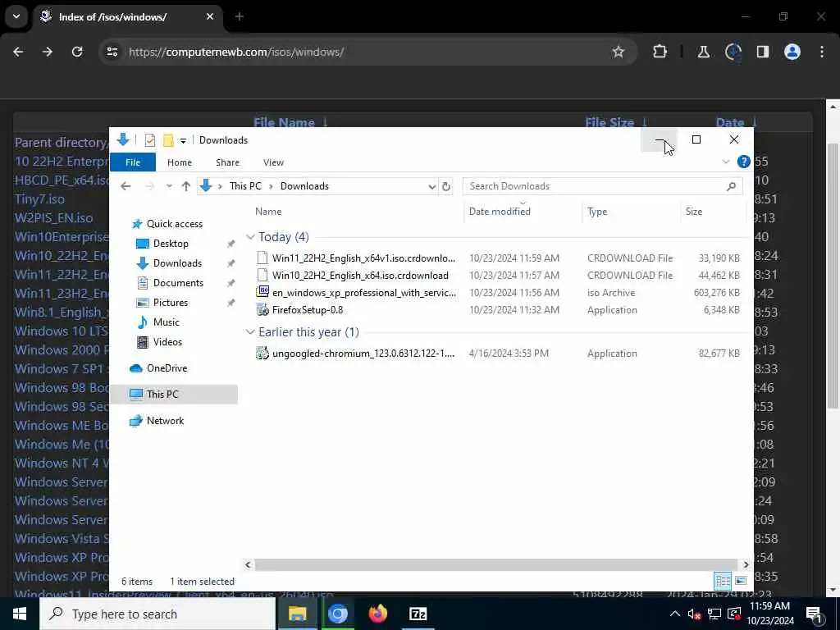The height and width of the screenshot is (630, 840).
Task: Click the New folder quick access icon
Action: click(168, 140)
